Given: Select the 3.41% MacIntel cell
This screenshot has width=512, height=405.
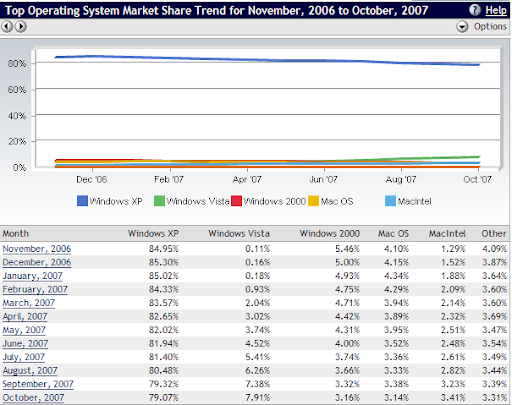Looking at the screenshot, I should point(453,398).
